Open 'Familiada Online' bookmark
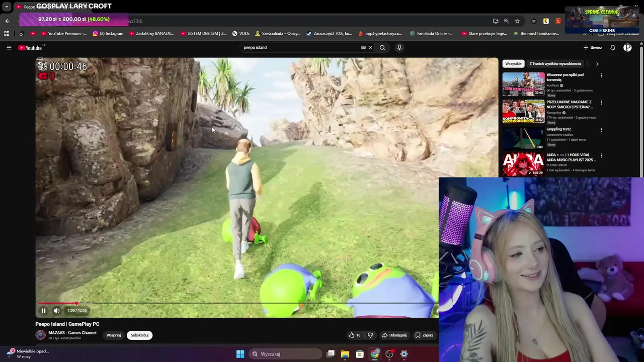The height and width of the screenshot is (362, 644). (431, 34)
